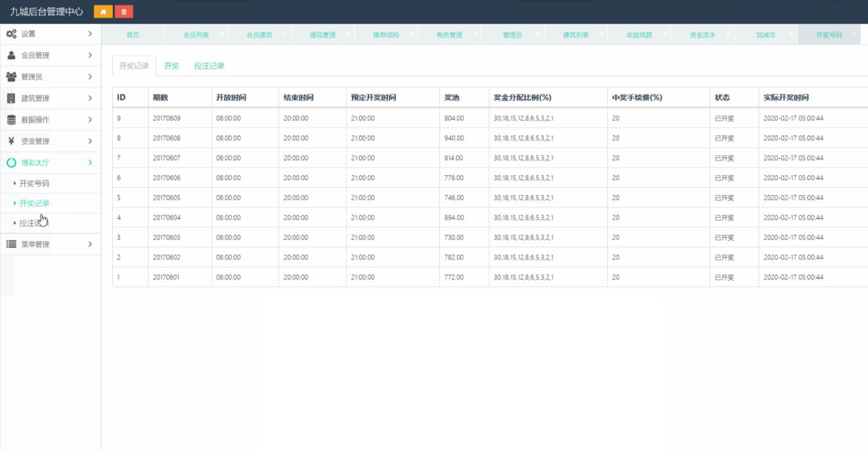This screenshot has height=450, width=868.
Task: Switch to the 建筑列表 top tab
Action: coord(576,35)
